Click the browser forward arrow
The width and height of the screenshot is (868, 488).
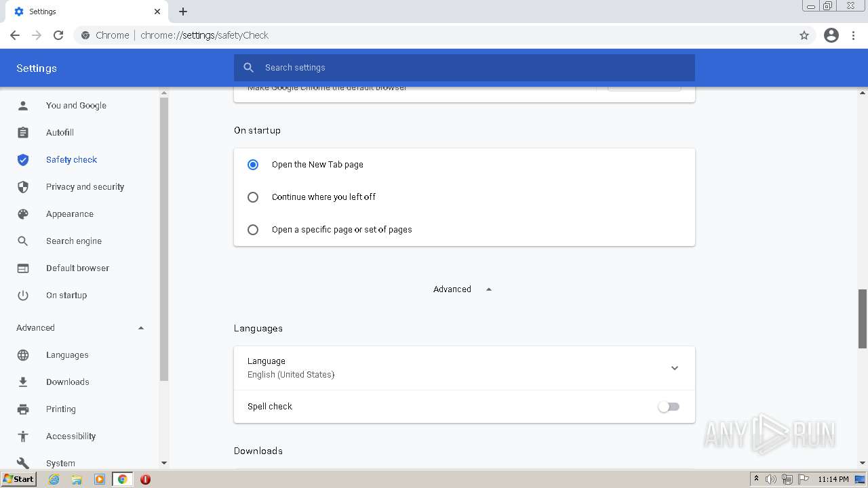[x=37, y=35]
